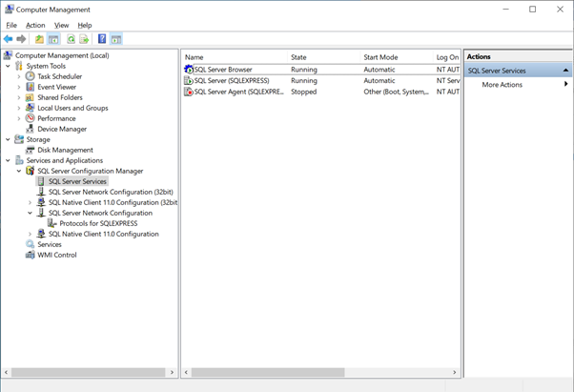Collapse Services and Applications node
Image resolution: width=574 pixels, height=392 pixels.
tap(8, 160)
